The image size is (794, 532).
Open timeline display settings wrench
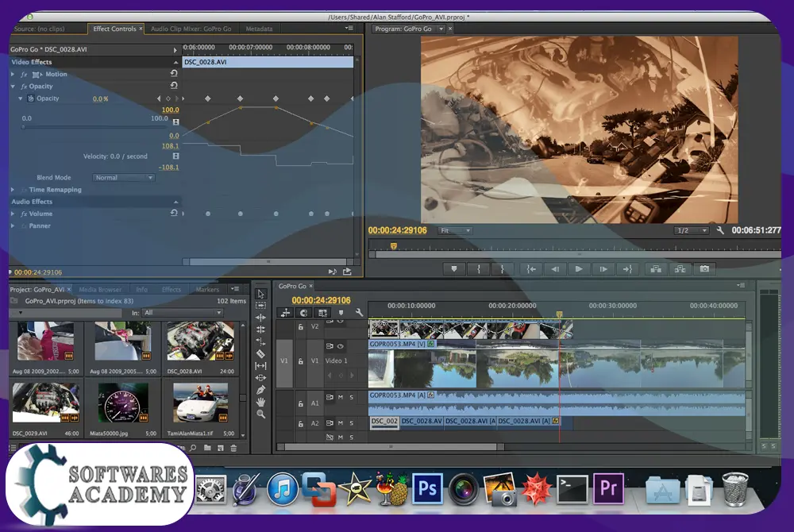[x=359, y=313]
